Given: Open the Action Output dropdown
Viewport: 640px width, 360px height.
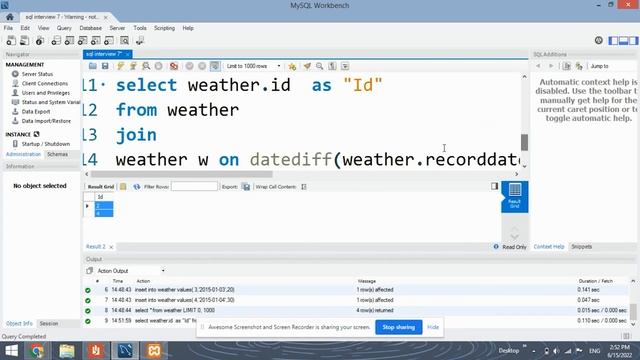Looking at the screenshot, I should click(x=131, y=271).
